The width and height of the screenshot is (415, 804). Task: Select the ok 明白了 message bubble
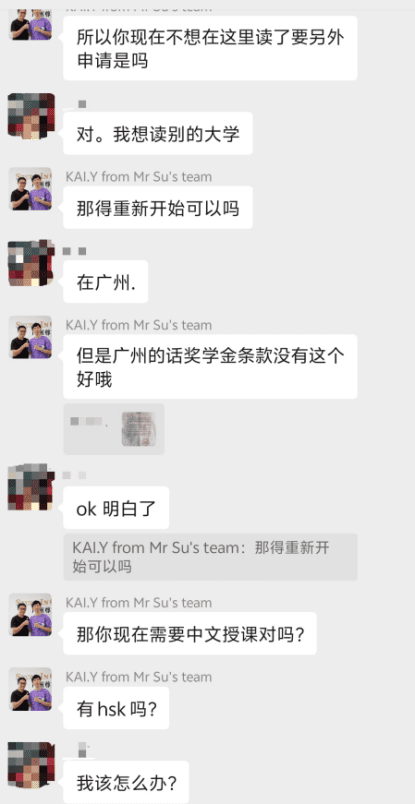click(116, 508)
